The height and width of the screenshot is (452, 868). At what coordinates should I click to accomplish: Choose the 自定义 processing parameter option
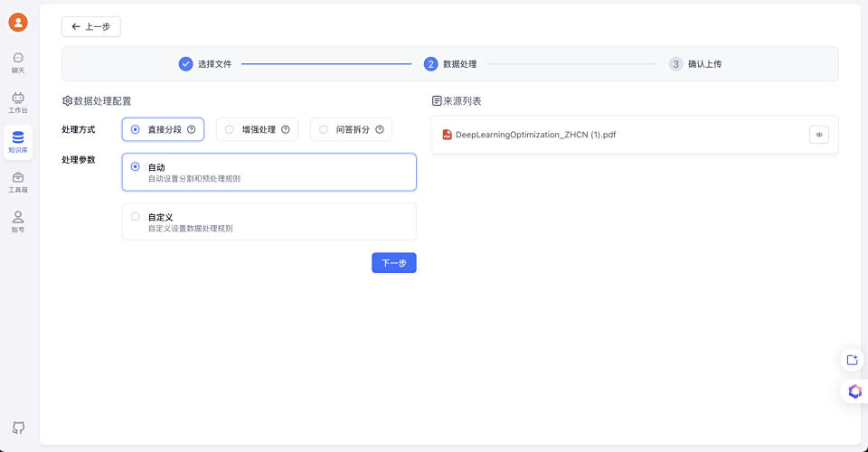tap(269, 221)
